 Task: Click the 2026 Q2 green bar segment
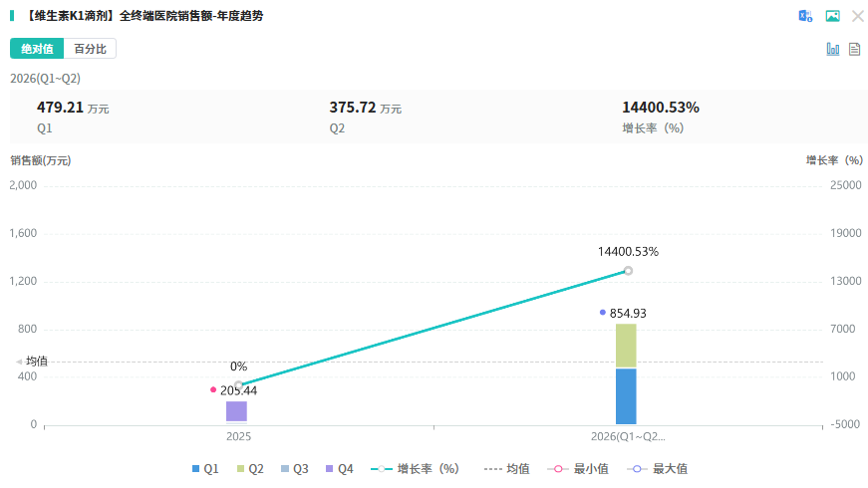[x=626, y=346]
